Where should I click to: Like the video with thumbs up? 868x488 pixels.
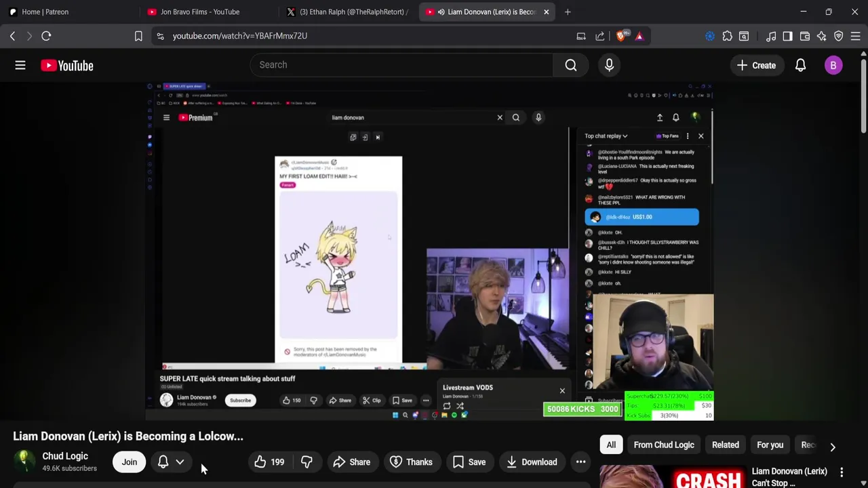pos(269,462)
